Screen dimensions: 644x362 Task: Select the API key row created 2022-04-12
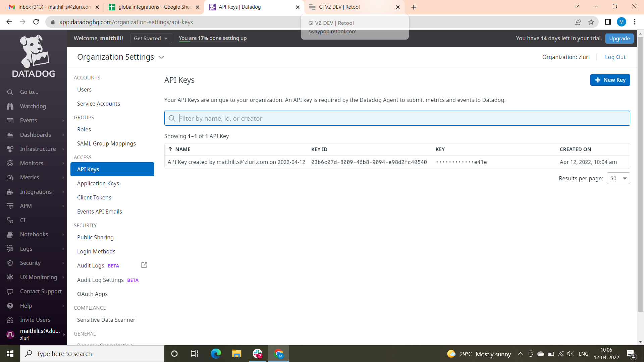tap(397, 162)
